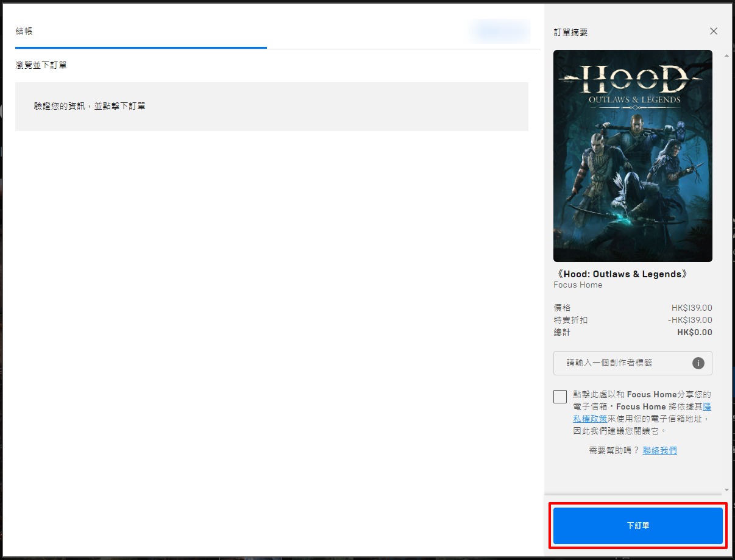Click the scrollbar down arrow in order summary
The height and width of the screenshot is (560, 735).
point(726,489)
